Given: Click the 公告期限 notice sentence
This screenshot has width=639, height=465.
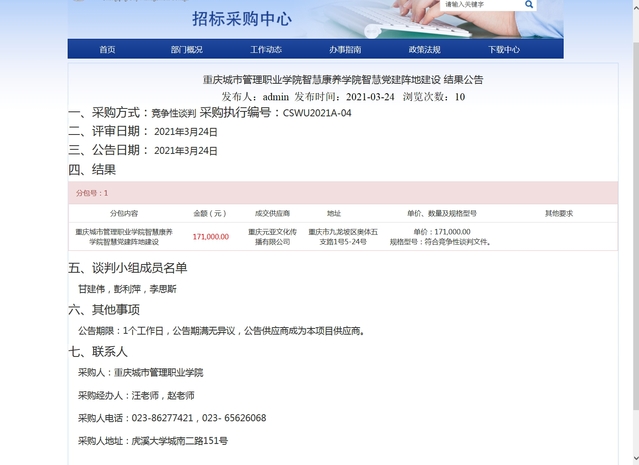Looking at the screenshot, I should (221, 331).
